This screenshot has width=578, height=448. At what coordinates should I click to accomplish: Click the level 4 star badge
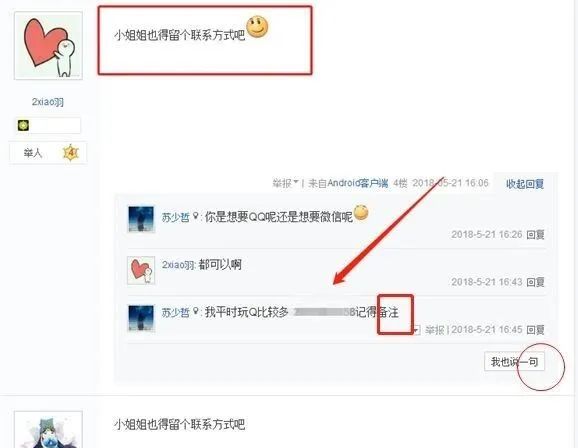[71, 153]
